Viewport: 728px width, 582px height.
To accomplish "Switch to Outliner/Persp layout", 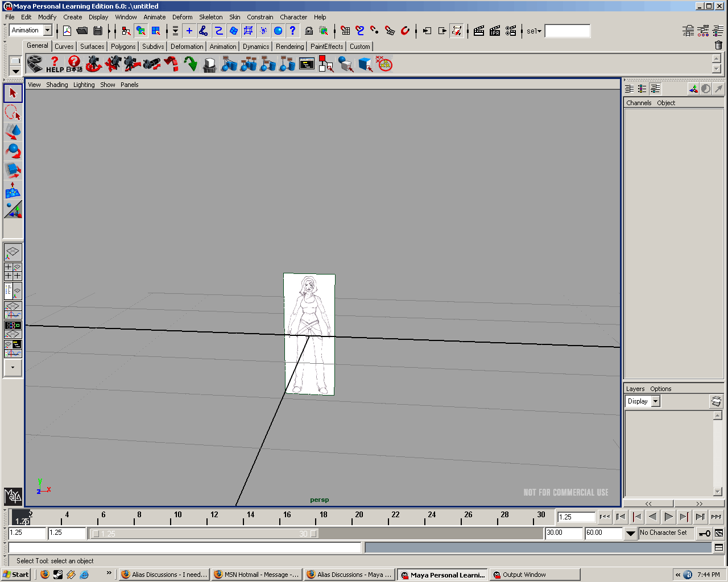I will (x=13, y=291).
